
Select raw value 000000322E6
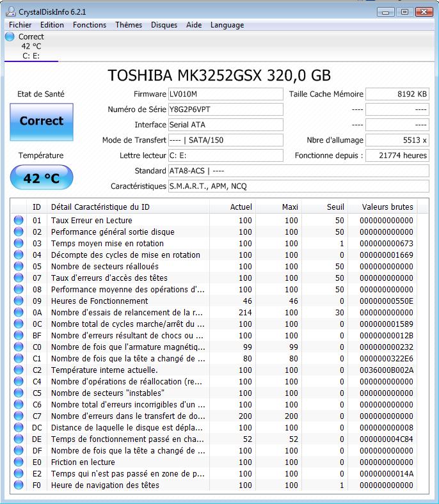[387, 359]
